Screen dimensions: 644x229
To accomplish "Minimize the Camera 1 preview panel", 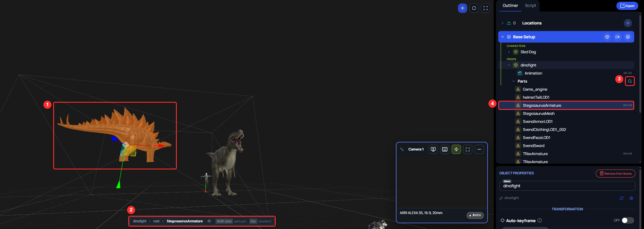I will point(479,149).
